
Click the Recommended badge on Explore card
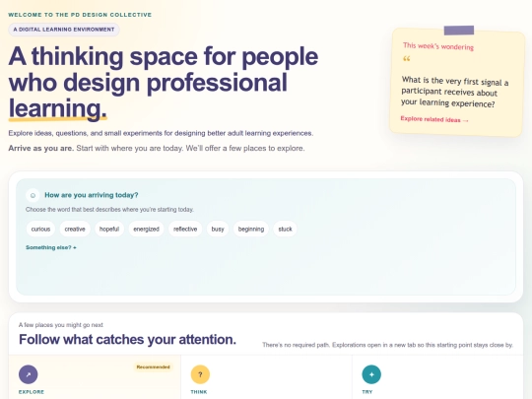click(x=153, y=367)
